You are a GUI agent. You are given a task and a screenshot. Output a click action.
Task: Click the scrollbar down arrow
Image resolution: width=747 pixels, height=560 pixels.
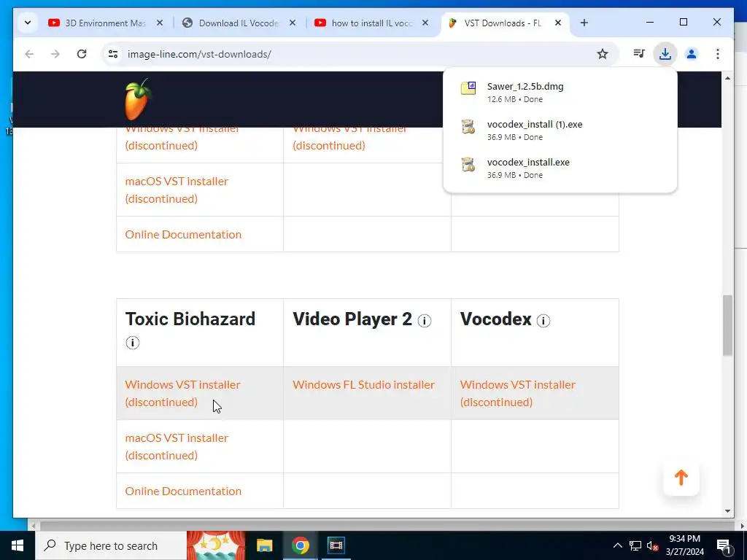pyautogui.click(x=727, y=511)
